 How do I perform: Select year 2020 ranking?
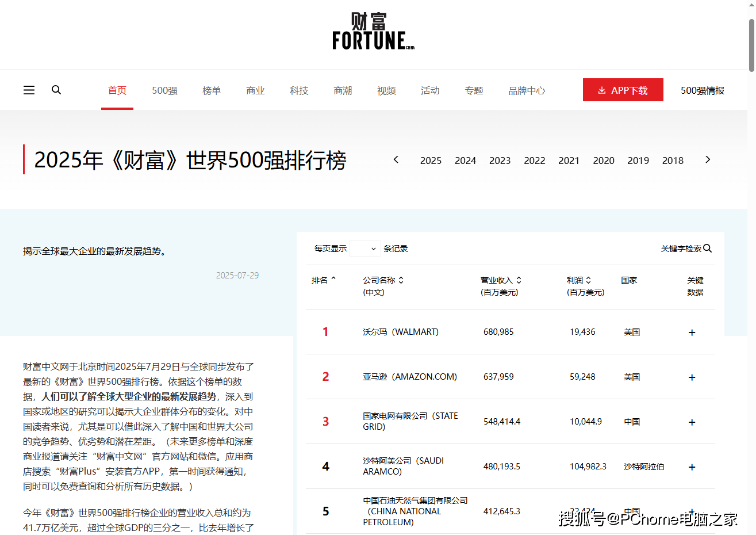[604, 160]
